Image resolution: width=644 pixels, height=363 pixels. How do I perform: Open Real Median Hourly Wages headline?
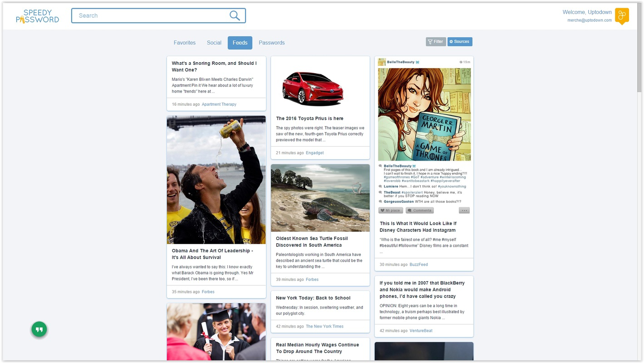pos(317,348)
